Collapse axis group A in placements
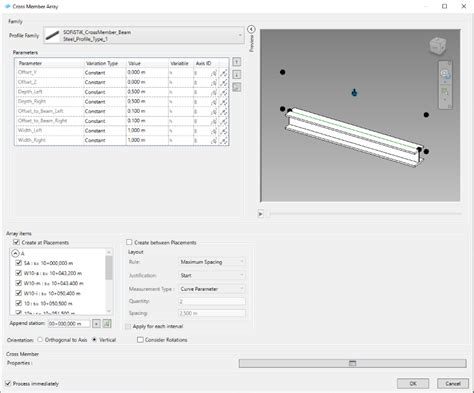 (x=15, y=253)
